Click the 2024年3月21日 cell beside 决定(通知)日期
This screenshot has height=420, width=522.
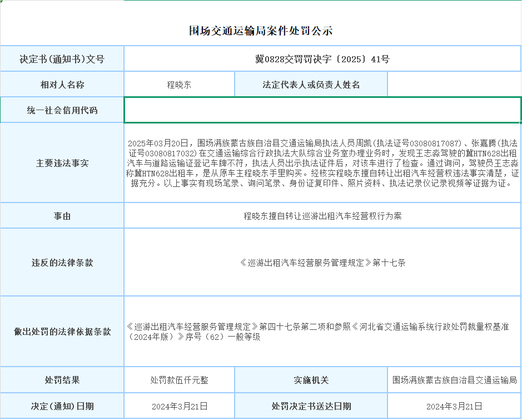(x=179, y=406)
